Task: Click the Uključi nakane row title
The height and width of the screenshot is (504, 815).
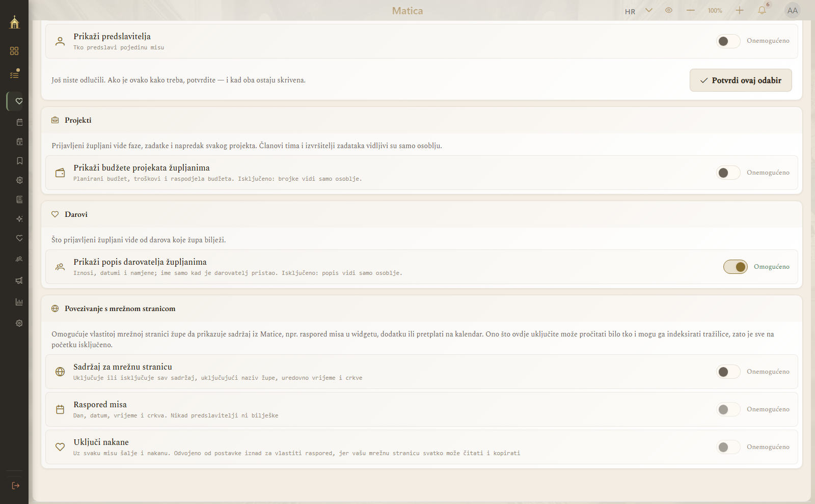Action: (101, 442)
